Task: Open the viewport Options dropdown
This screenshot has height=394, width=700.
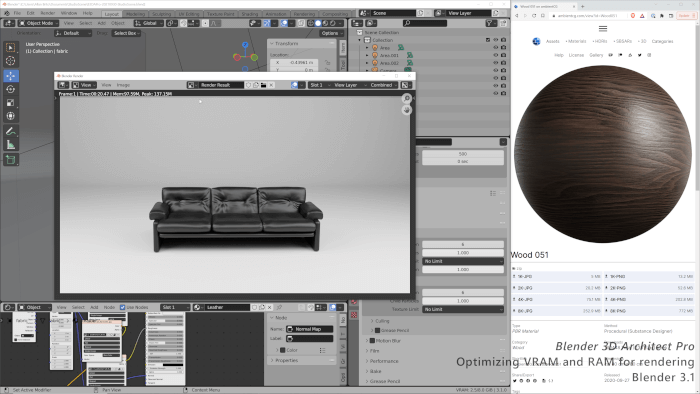Action: click(332, 33)
